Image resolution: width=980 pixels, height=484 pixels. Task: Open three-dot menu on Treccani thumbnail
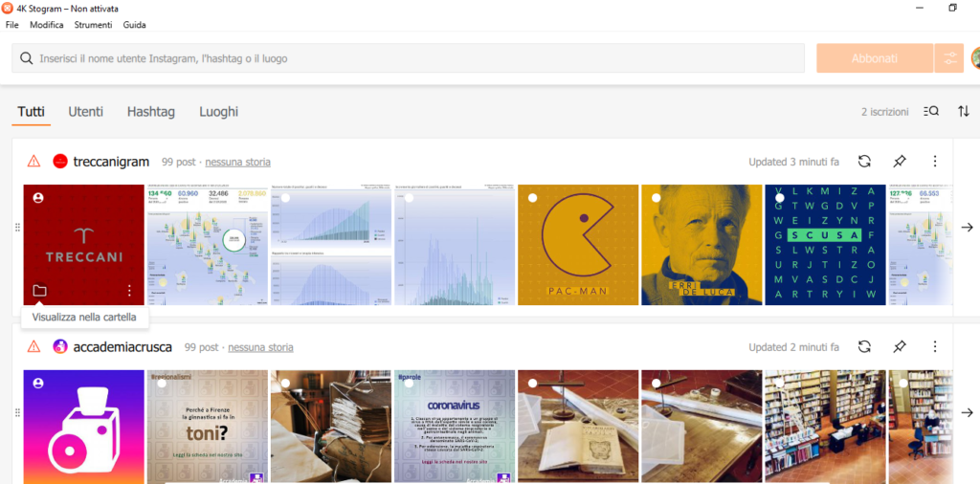[x=129, y=291]
